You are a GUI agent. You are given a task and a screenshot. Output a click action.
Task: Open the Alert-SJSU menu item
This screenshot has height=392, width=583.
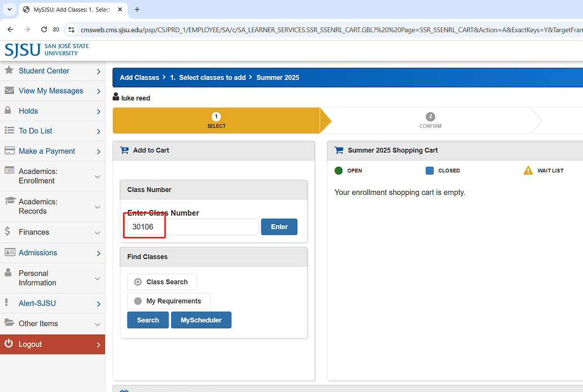pyautogui.click(x=52, y=304)
